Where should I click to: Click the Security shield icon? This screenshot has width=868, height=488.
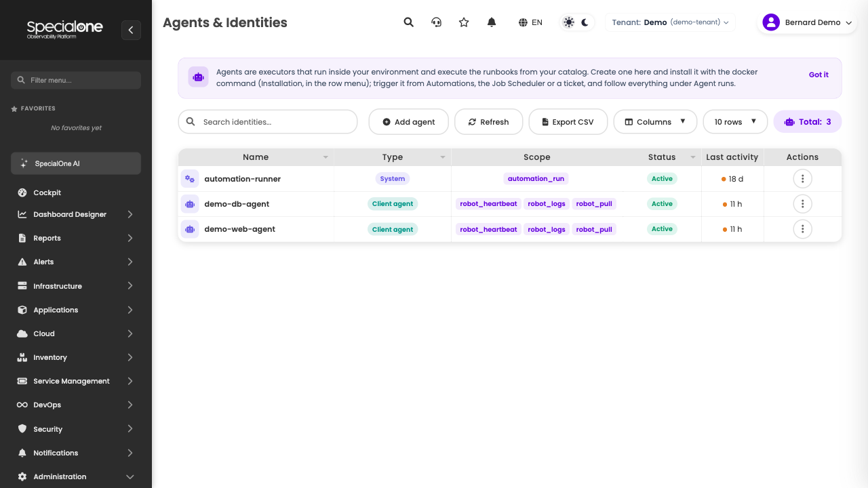[x=22, y=429]
